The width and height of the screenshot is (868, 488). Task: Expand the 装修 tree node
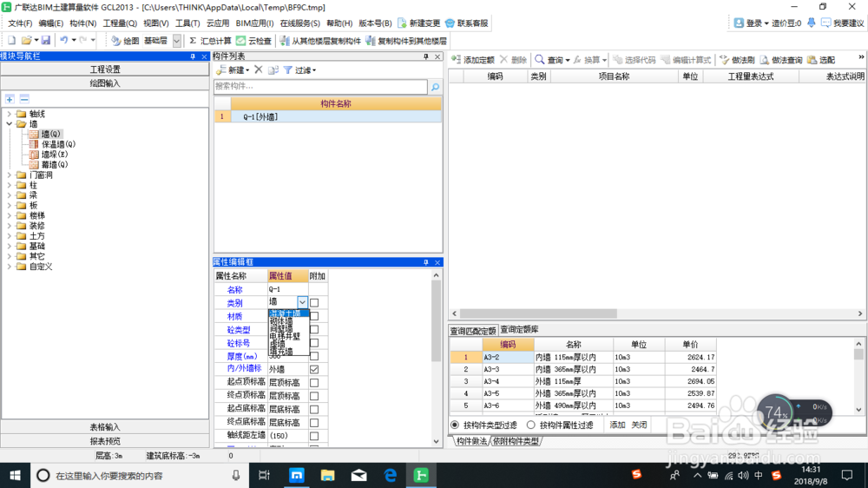[x=10, y=226]
